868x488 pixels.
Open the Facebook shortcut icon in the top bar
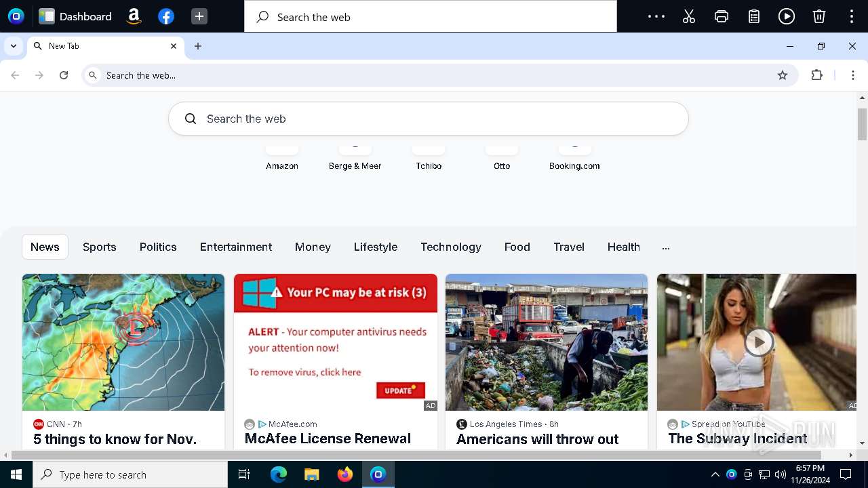[x=166, y=16]
